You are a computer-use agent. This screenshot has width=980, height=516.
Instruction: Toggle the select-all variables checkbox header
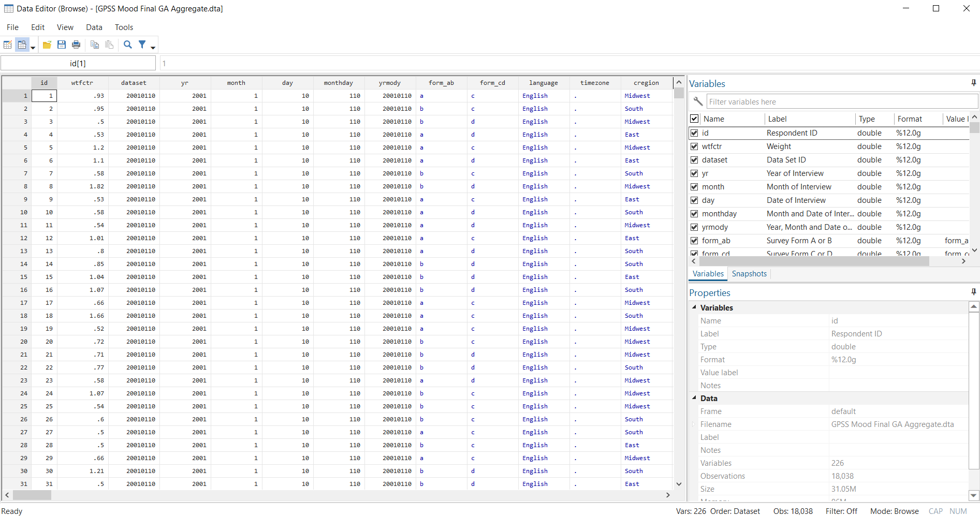click(x=694, y=119)
